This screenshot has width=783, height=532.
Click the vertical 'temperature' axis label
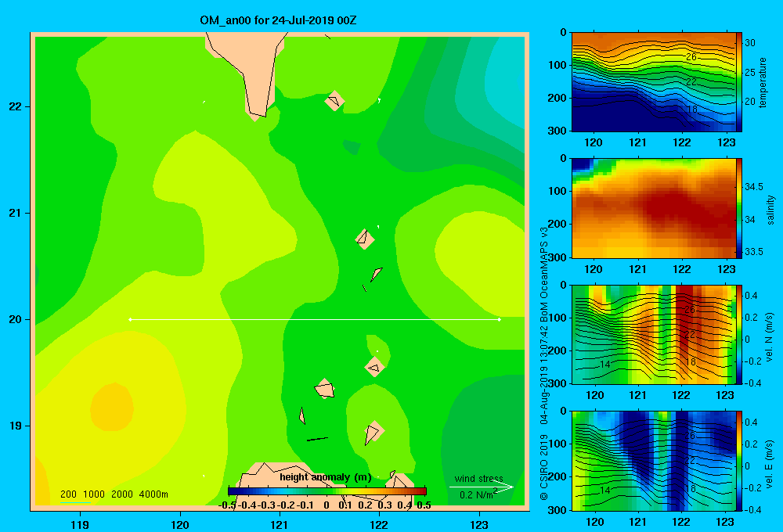pyautogui.click(x=763, y=82)
